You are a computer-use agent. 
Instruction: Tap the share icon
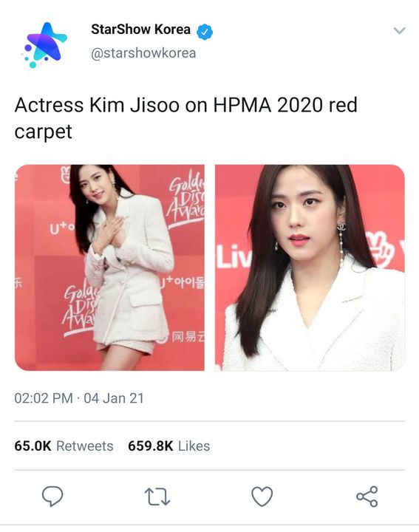(x=367, y=497)
